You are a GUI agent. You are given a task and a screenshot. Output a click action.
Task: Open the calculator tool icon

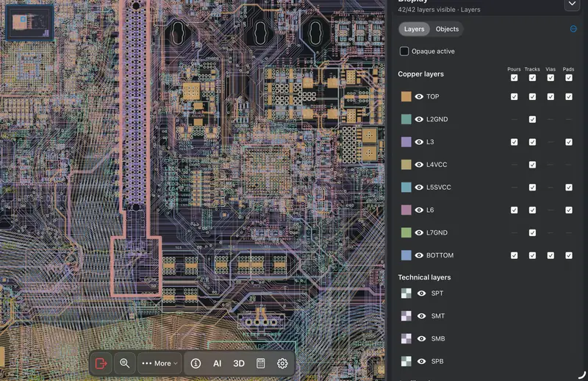coord(261,363)
